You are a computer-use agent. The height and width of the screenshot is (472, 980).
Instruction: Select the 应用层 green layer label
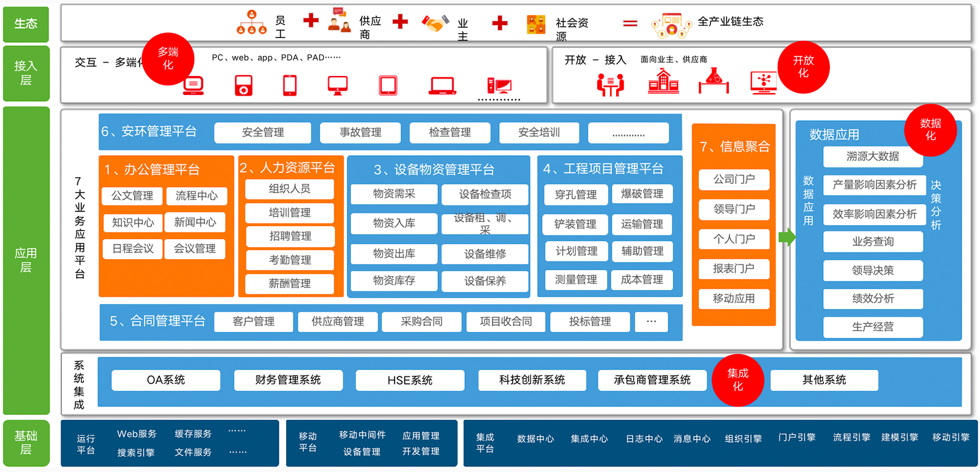tap(26, 261)
